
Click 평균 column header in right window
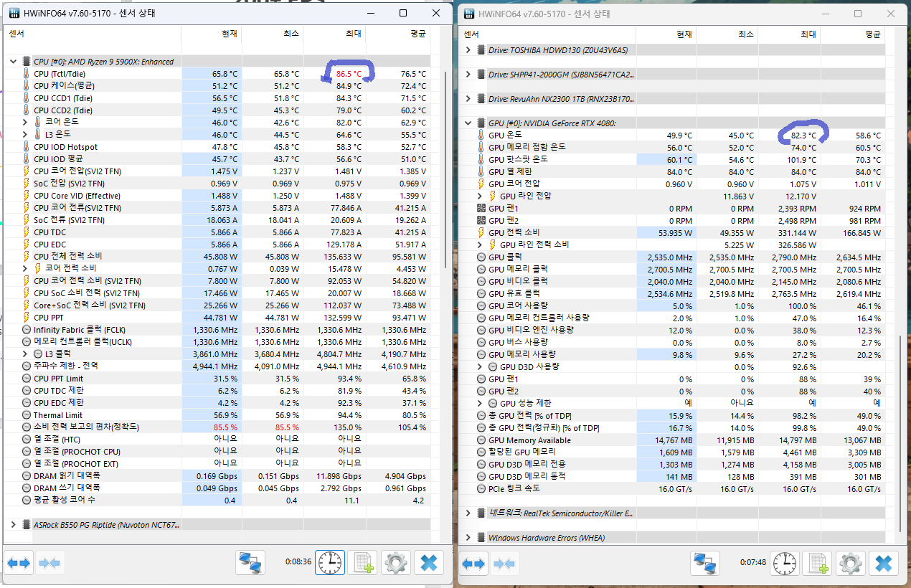point(853,34)
